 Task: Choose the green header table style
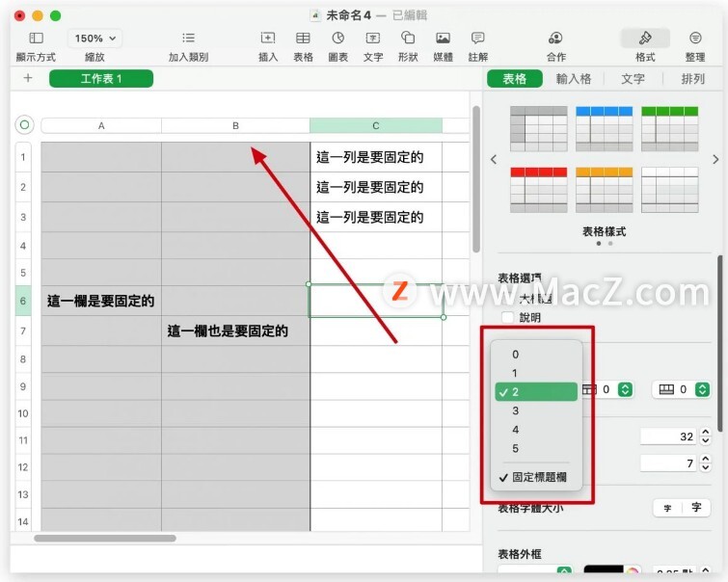point(669,129)
